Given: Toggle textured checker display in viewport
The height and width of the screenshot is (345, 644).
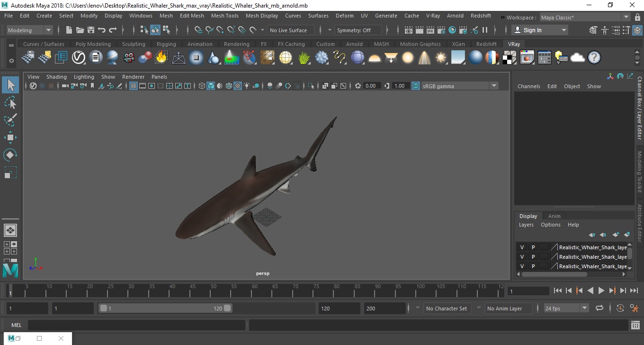Looking at the screenshot, I should coord(238,86).
